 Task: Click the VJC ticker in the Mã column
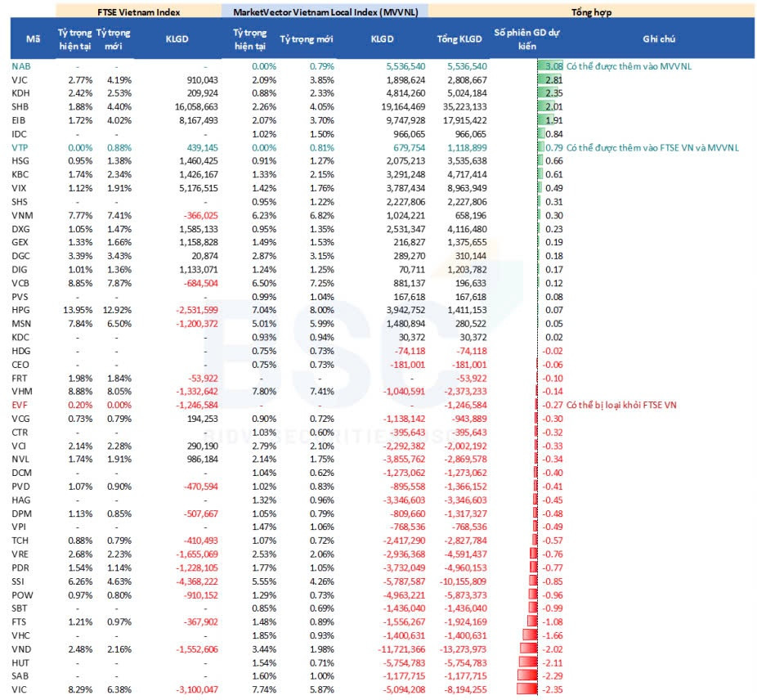[x=20, y=79]
